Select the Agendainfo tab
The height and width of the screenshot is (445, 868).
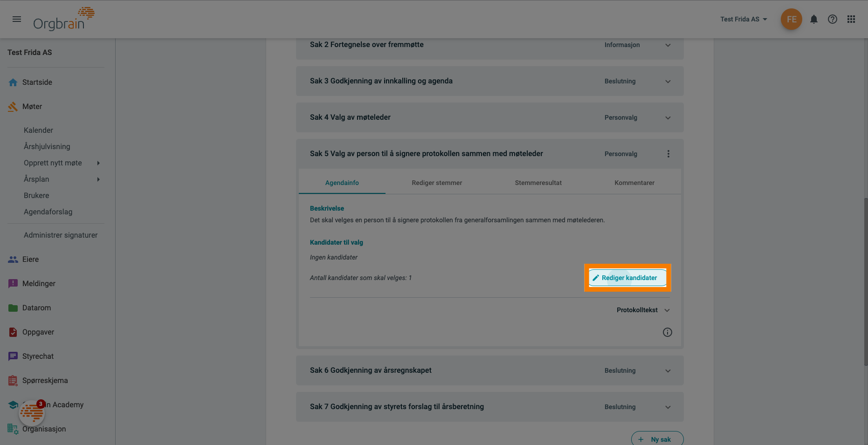pyautogui.click(x=342, y=183)
